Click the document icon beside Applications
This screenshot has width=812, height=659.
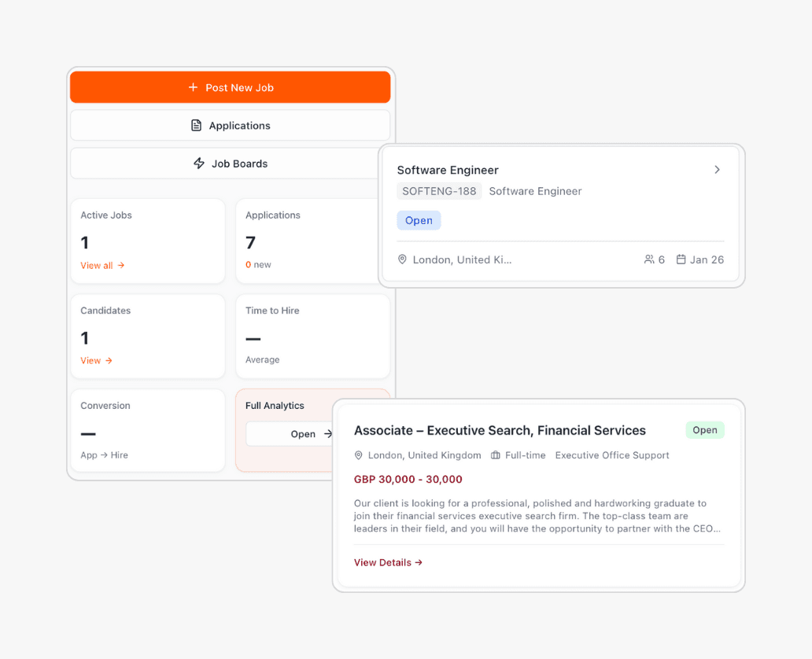(x=195, y=125)
